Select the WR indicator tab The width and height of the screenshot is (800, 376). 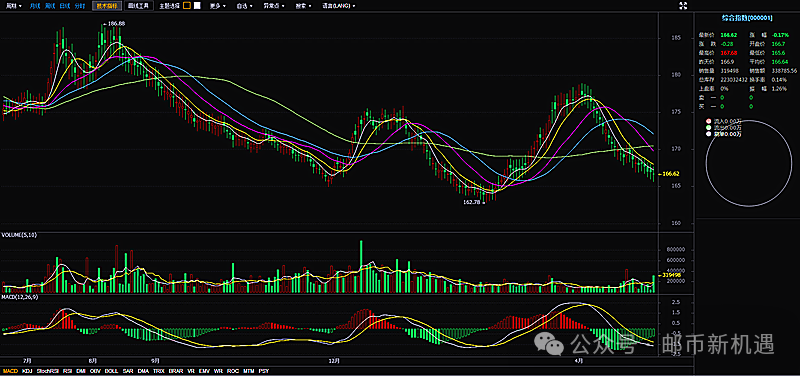218,371
